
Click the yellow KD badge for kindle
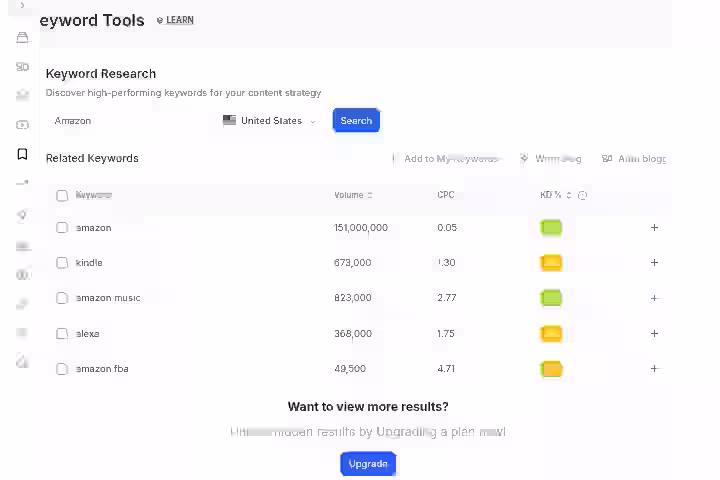[x=551, y=263]
